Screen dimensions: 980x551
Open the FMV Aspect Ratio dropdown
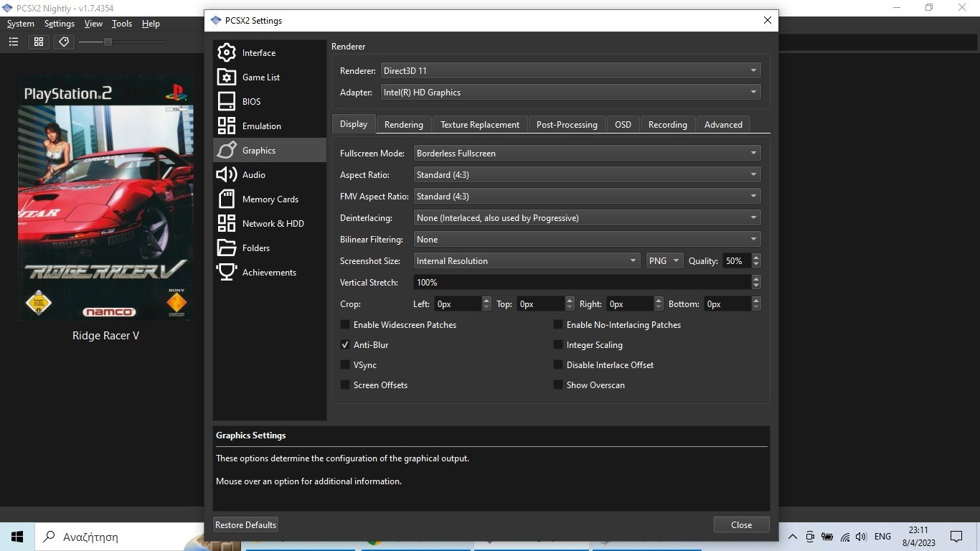click(x=587, y=197)
